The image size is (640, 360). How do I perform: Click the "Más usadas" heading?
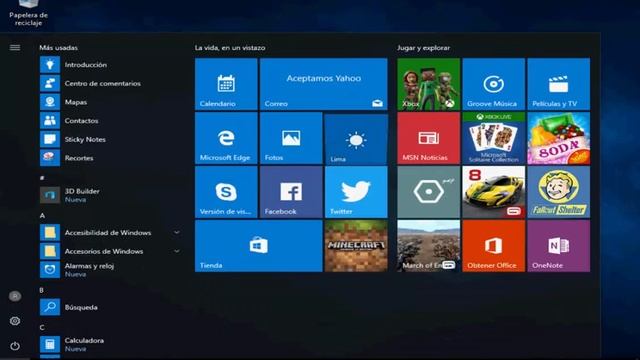pyautogui.click(x=58, y=48)
